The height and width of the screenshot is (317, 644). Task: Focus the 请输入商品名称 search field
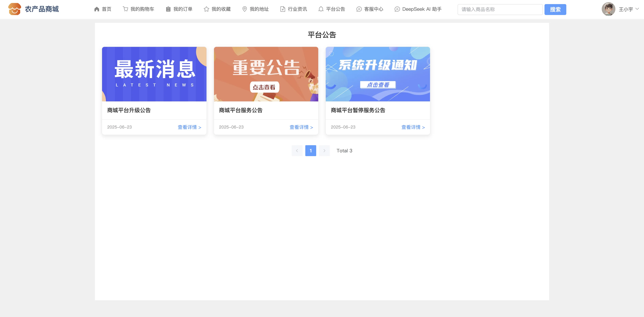[x=500, y=10]
